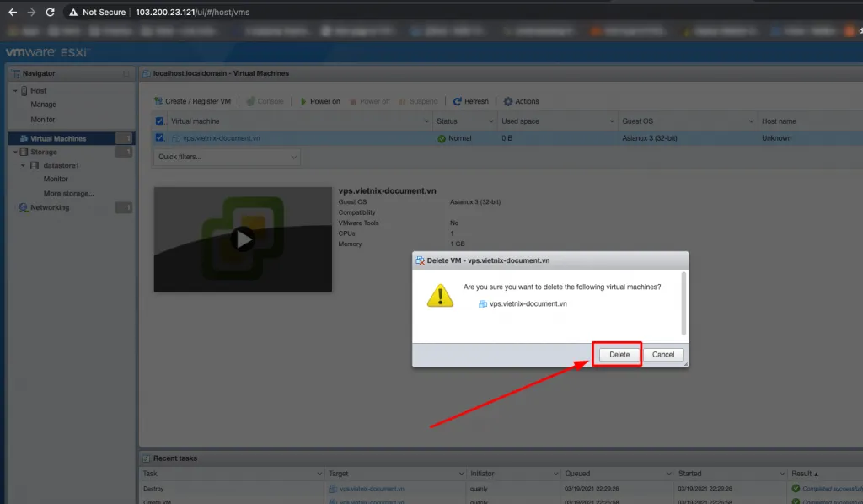Click Suspend in the toolbar
The width and height of the screenshot is (863, 504).
(418, 101)
